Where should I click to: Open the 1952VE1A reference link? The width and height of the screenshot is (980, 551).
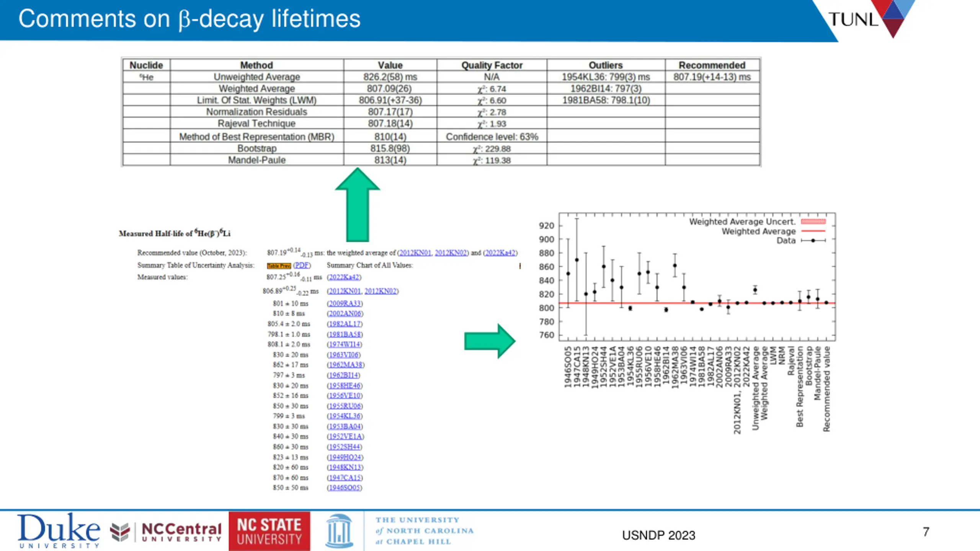(x=345, y=436)
